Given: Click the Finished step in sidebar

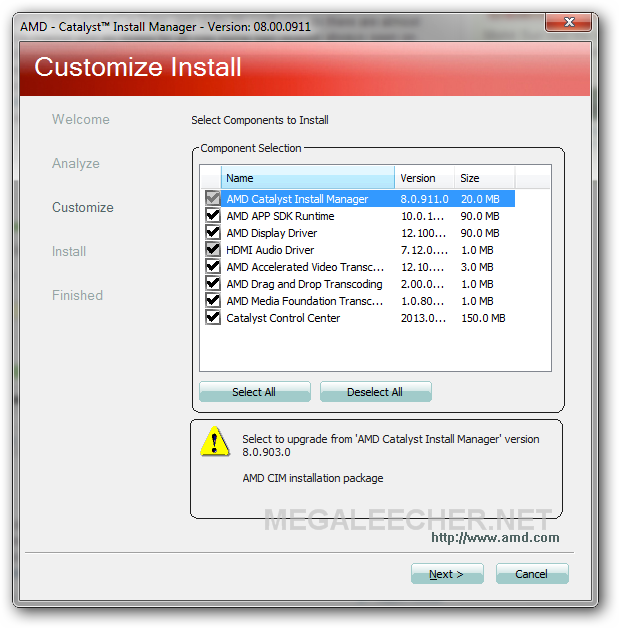Looking at the screenshot, I should coord(77,295).
